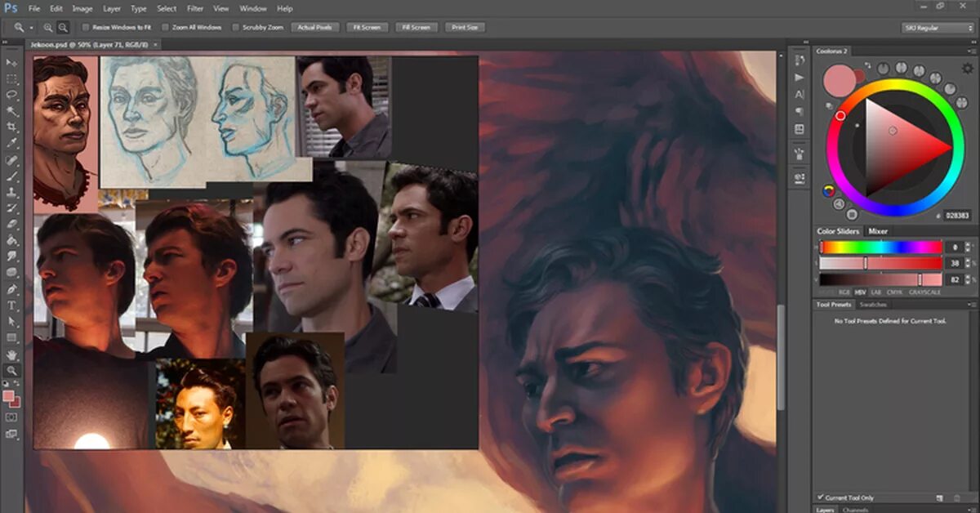Viewport: 980px width, 513px height.
Task: Open Coolorus 2 panel flyout menu
Action: click(970, 51)
